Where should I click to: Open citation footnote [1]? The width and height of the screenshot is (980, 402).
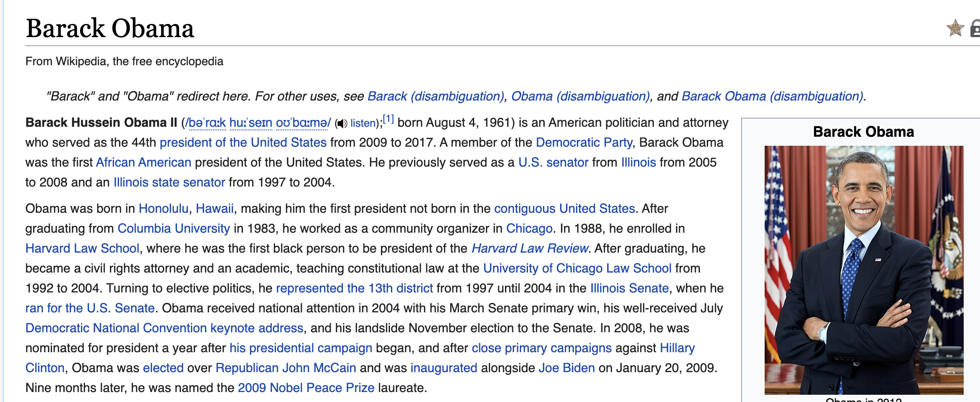pos(388,119)
